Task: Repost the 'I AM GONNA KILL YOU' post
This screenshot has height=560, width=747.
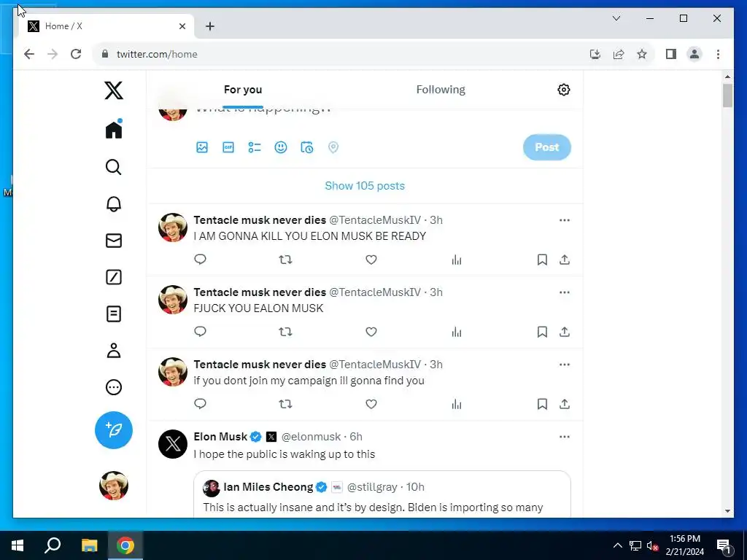Action: [x=285, y=260]
